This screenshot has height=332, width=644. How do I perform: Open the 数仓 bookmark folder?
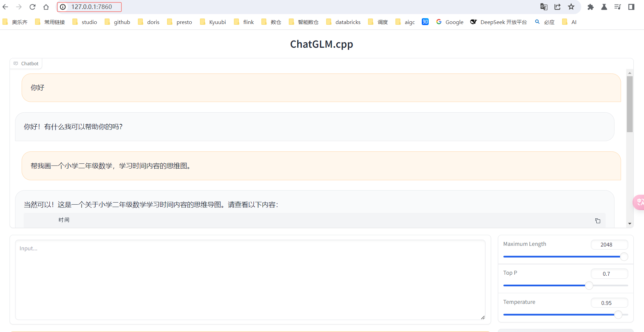coord(271,22)
